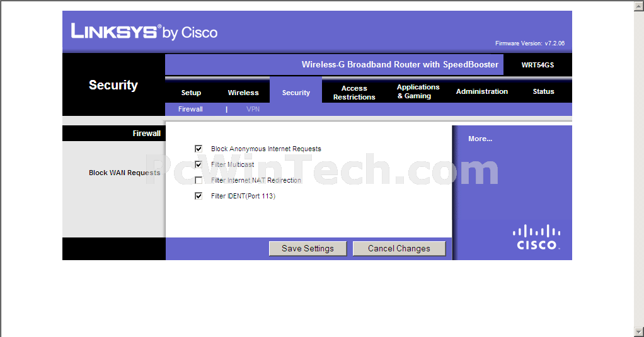Enable Block Anonymous Internet Requests checkbox
The width and height of the screenshot is (644, 337).
(198, 149)
